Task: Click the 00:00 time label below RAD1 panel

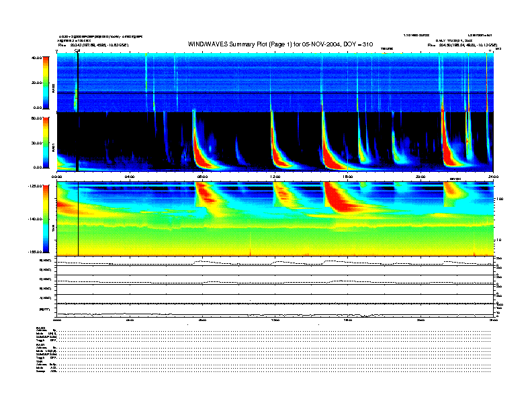Action: click(x=57, y=176)
